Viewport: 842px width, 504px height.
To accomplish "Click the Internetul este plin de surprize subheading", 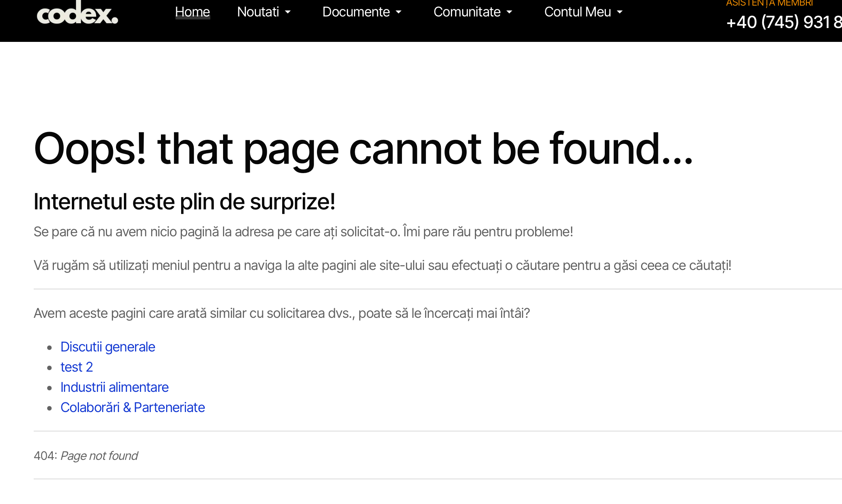I will pos(184,202).
